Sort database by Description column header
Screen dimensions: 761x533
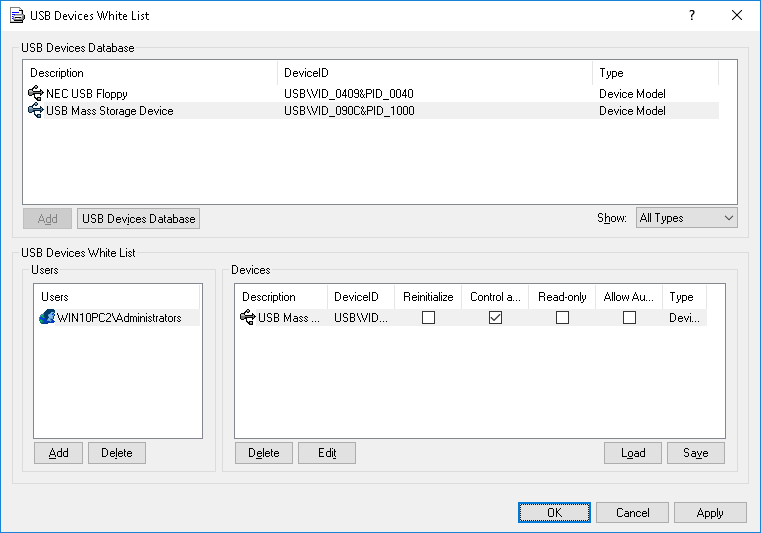pos(150,73)
